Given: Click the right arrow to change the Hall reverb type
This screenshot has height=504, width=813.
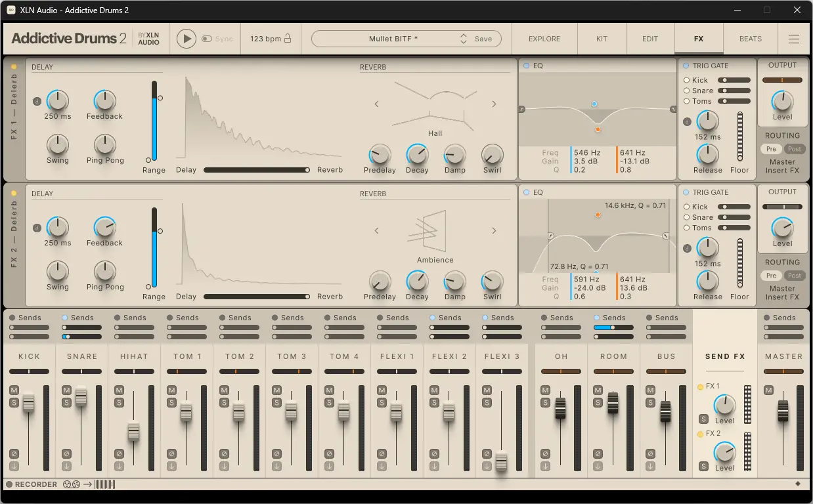Looking at the screenshot, I should (493, 104).
